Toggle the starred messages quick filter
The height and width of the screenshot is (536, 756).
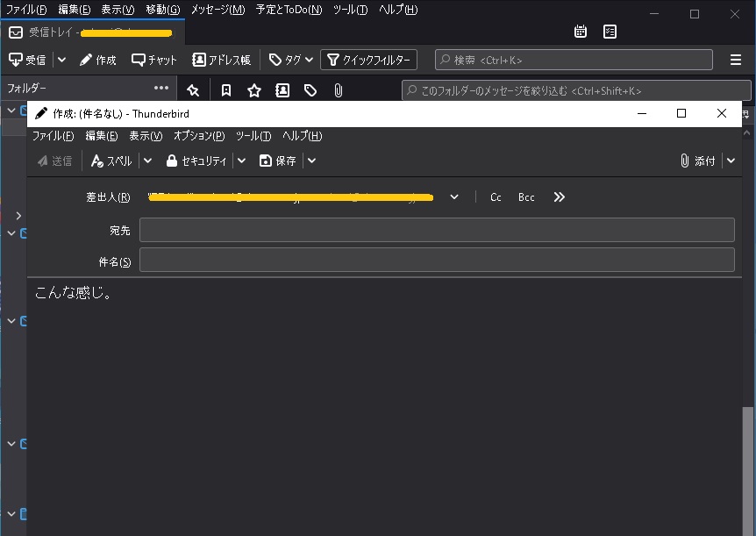pyautogui.click(x=254, y=90)
